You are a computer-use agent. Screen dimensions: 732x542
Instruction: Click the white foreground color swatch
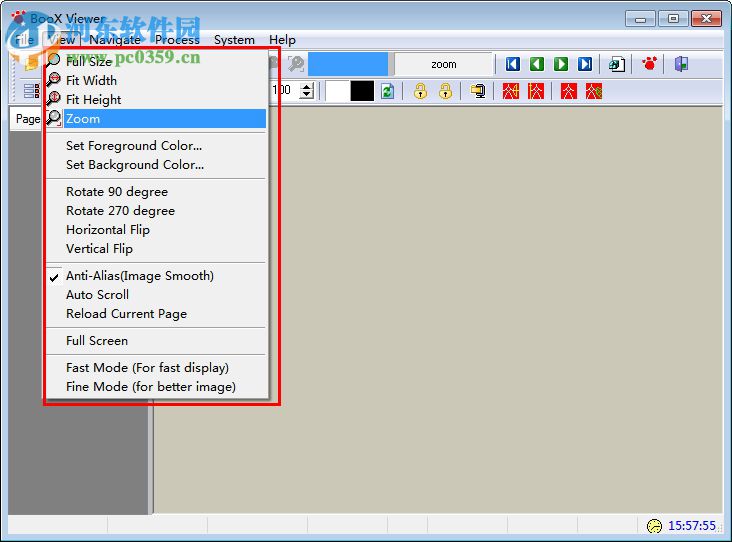point(337,91)
